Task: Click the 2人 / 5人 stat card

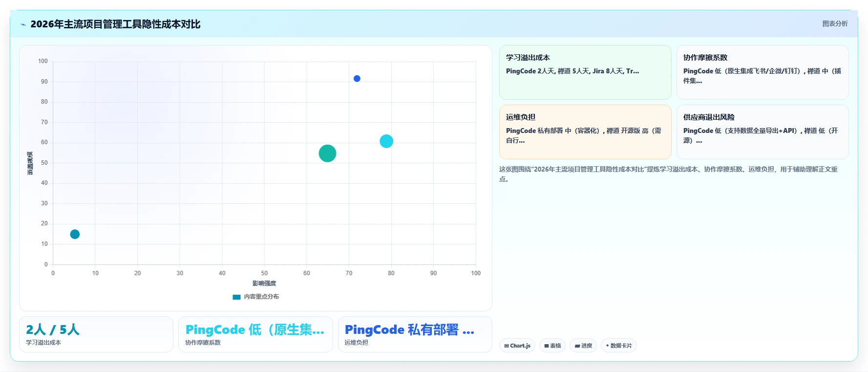Action: [96, 334]
